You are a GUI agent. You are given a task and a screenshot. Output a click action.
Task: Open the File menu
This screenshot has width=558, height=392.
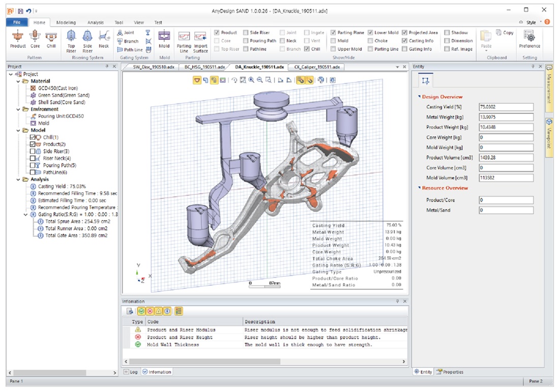point(17,22)
